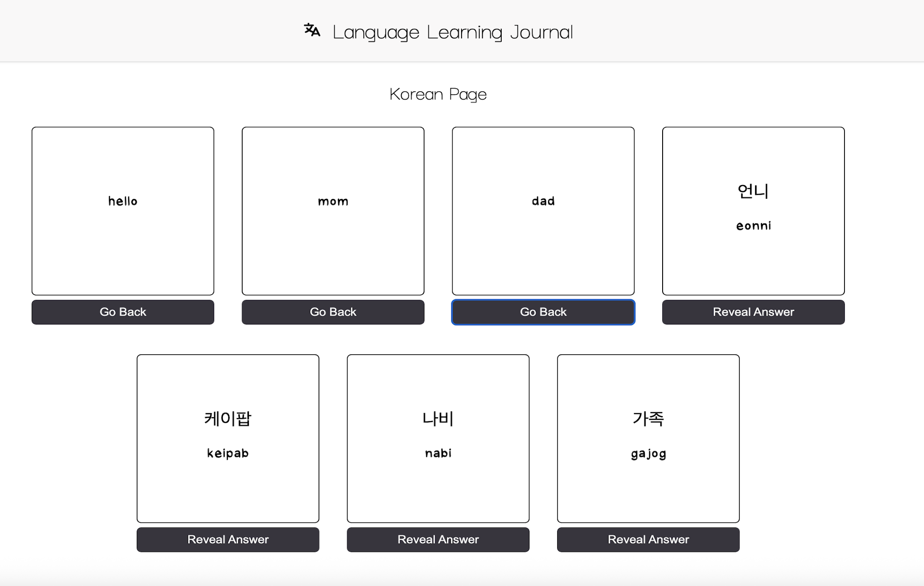
Task: Reveal the answer on the 나비 card
Action: (438, 539)
